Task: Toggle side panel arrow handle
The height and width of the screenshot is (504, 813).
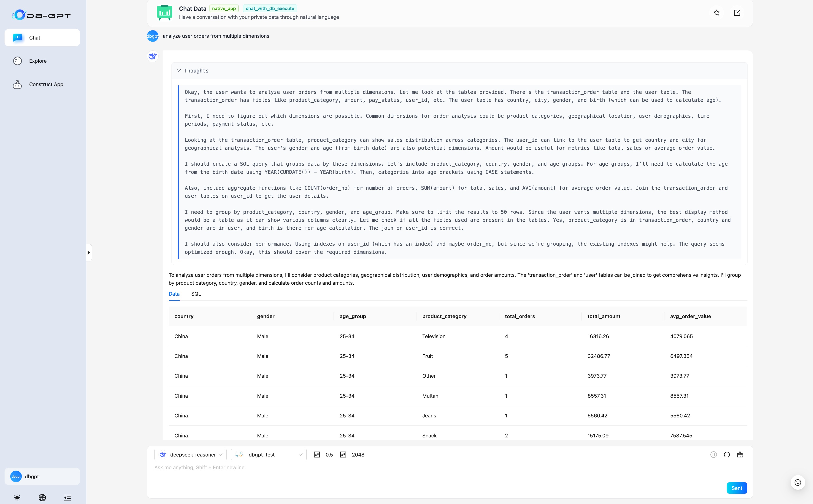Action: 89,253
